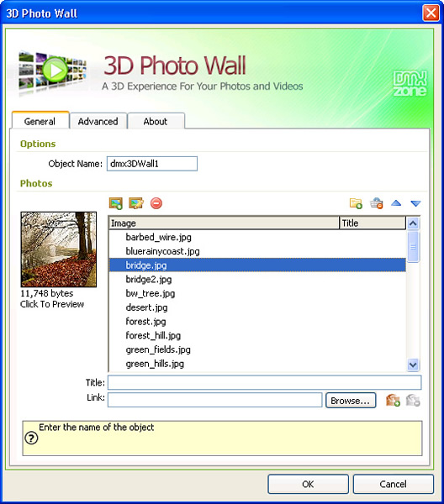Screen dimensions: 444x504
Task: Click the add image icon above the list
Action: point(116,203)
